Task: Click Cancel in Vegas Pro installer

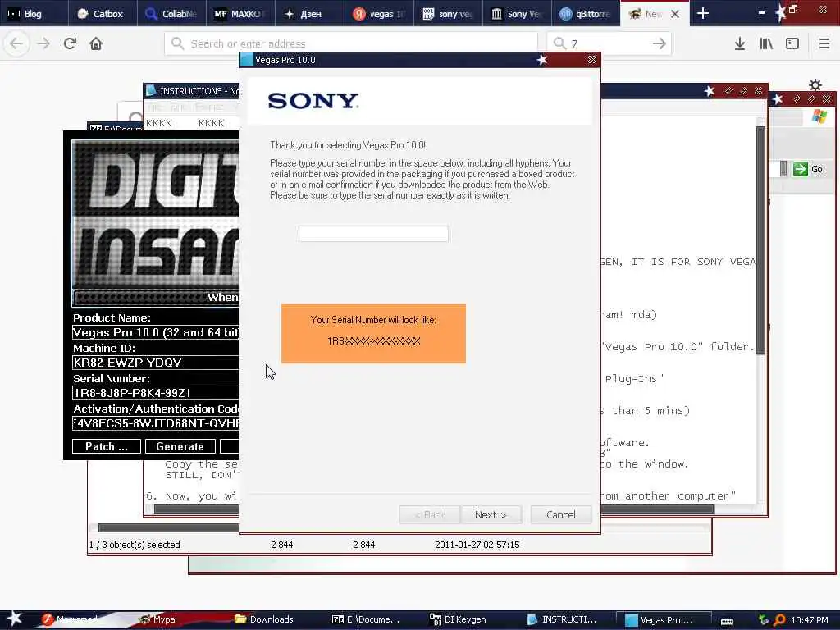Action: pos(561,514)
